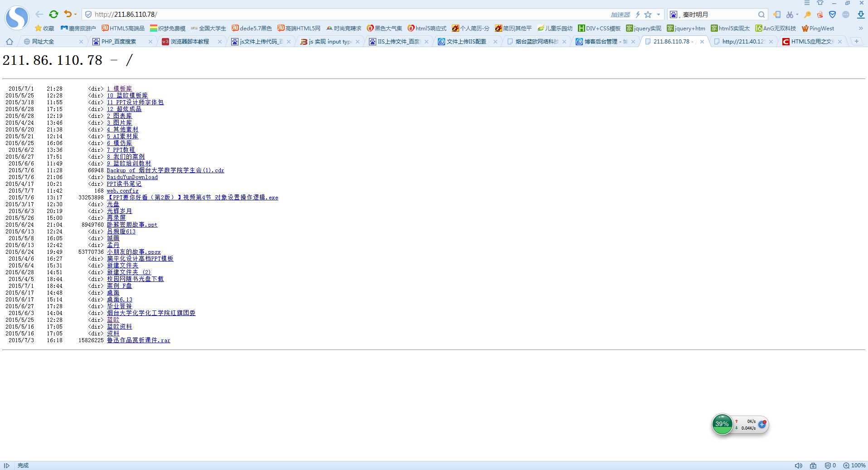Open the 毕业答辩 directory

119,306
